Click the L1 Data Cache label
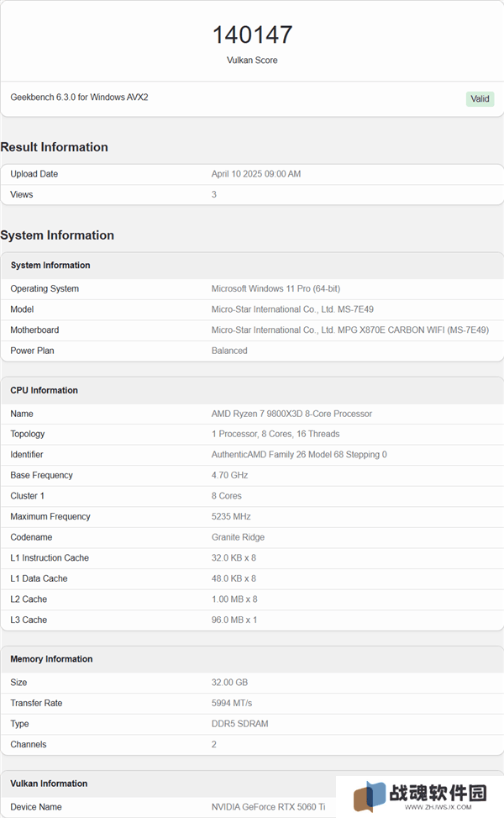504x818 pixels. pyautogui.click(x=39, y=578)
